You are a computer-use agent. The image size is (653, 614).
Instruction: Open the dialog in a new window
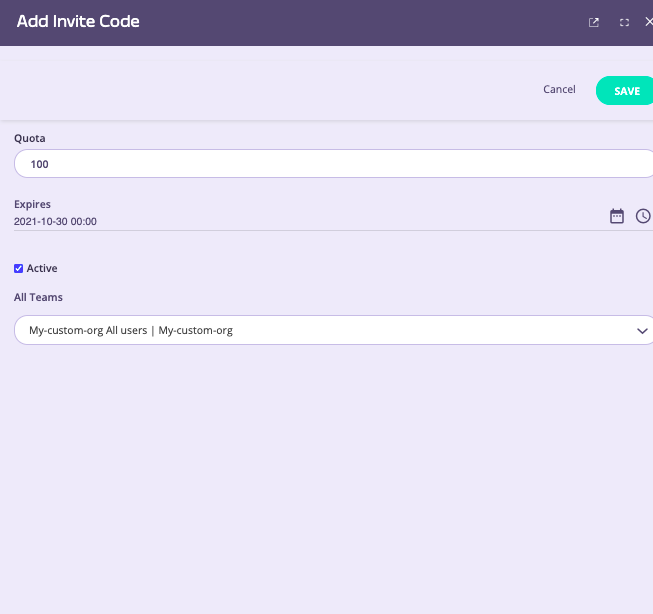[594, 22]
